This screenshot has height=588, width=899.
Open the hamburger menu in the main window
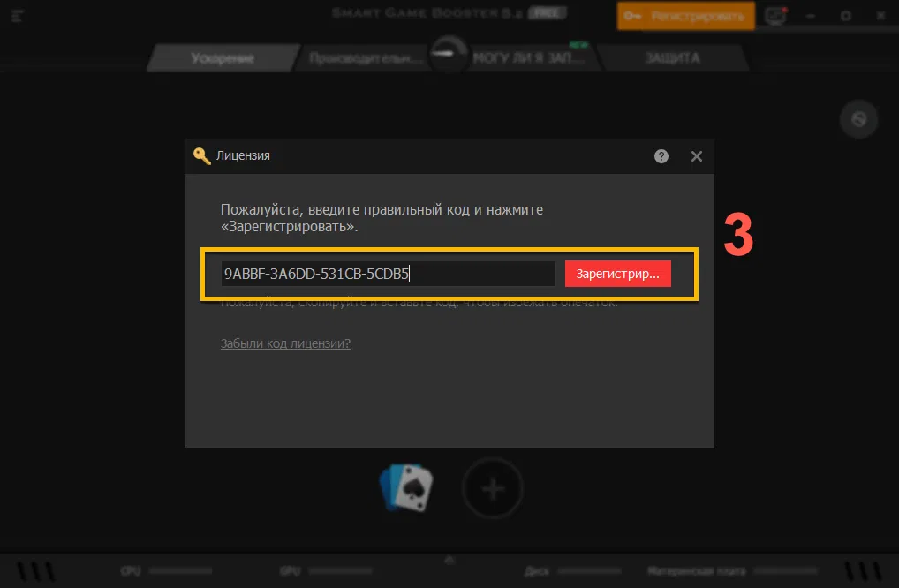pos(17,16)
